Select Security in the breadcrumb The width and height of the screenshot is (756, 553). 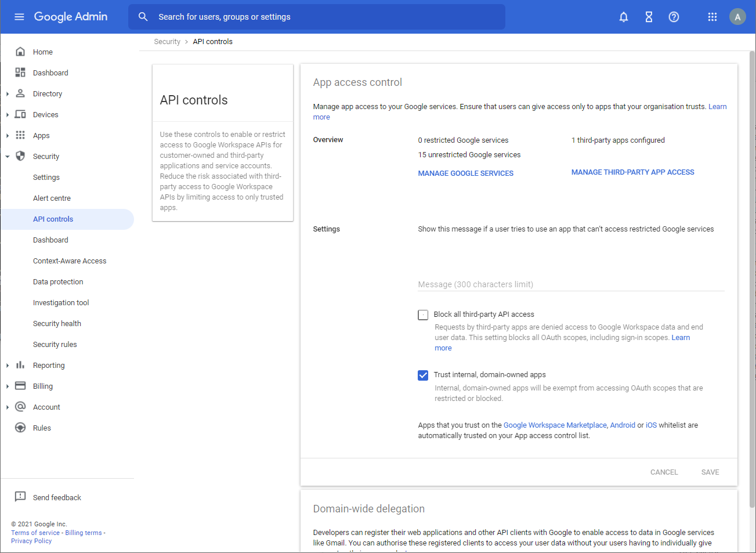(167, 41)
